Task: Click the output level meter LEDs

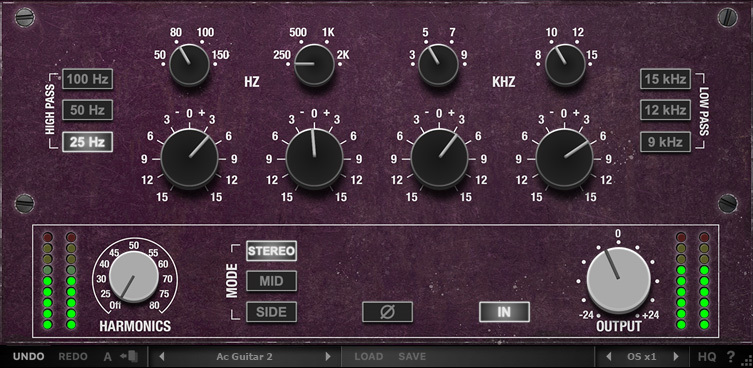Action: [692, 281]
